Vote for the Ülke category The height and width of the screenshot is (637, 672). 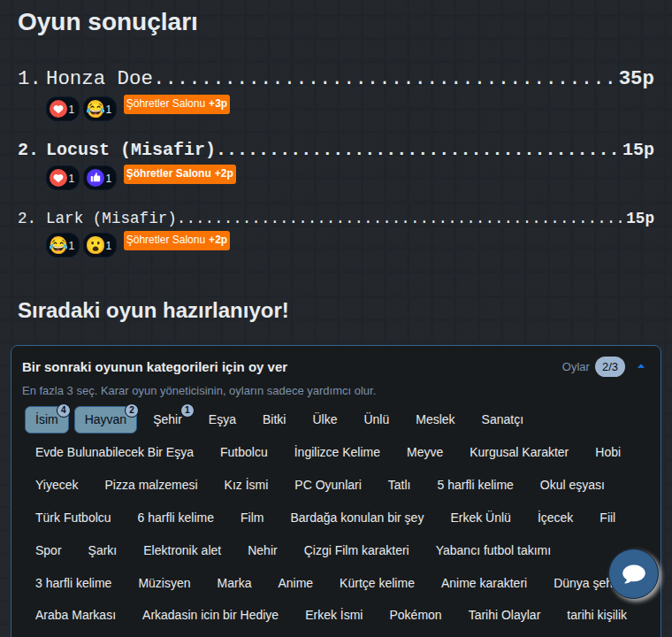[325, 419]
